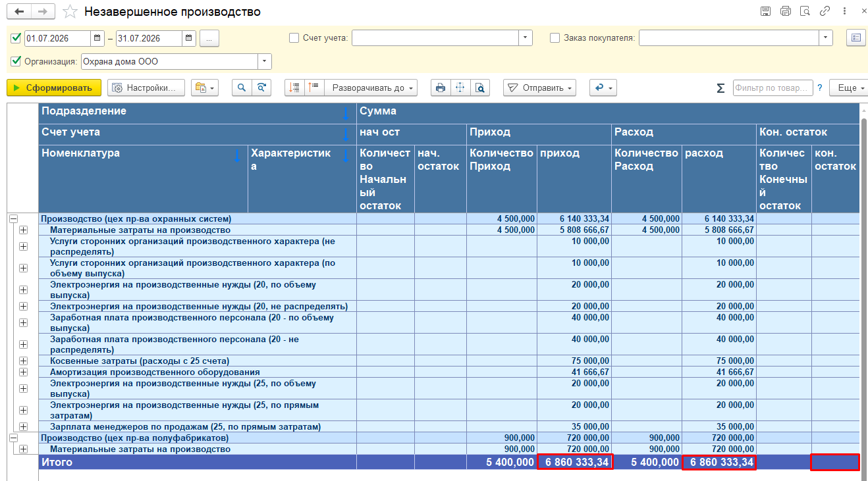
Task: Click the Заказ покупателя input field
Action: pos(730,38)
